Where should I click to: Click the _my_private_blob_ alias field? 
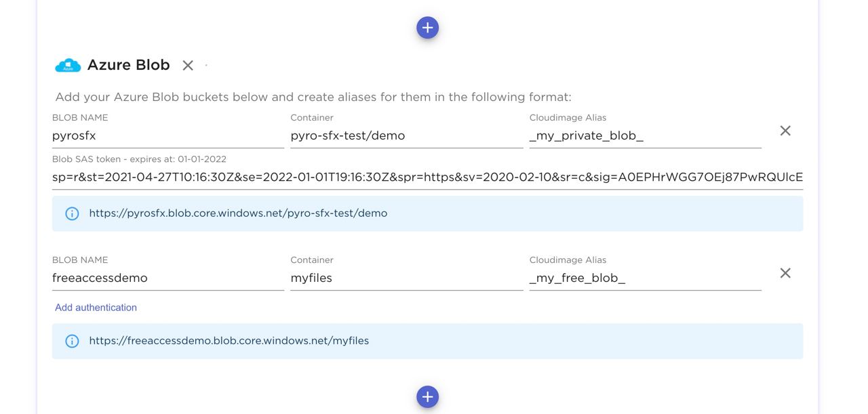point(644,136)
